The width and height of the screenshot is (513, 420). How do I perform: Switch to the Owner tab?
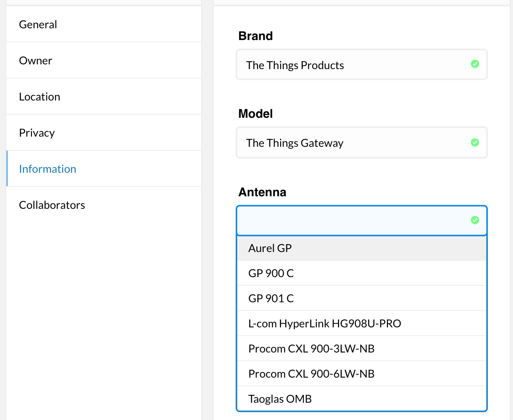(104, 60)
